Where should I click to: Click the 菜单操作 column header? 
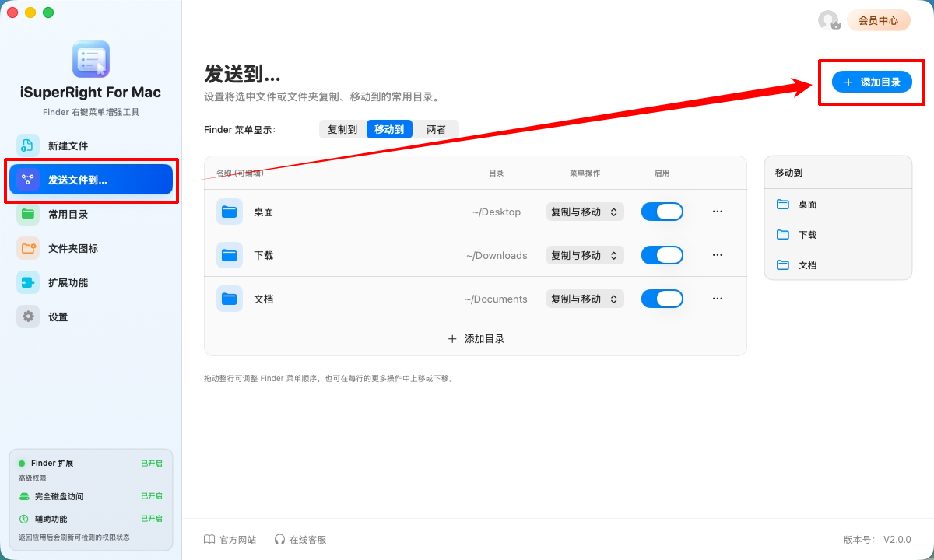(585, 173)
